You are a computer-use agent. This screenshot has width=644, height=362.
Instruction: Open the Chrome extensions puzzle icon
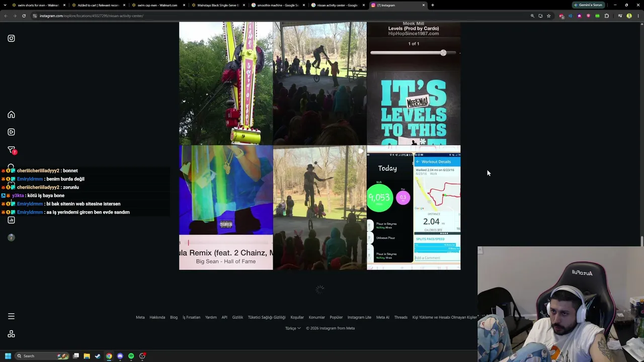pyautogui.click(x=606, y=16)
